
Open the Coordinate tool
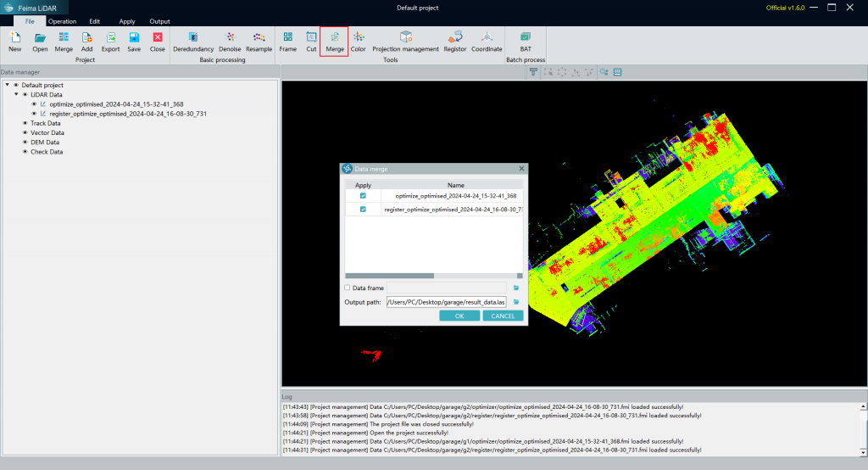[487, 37]
